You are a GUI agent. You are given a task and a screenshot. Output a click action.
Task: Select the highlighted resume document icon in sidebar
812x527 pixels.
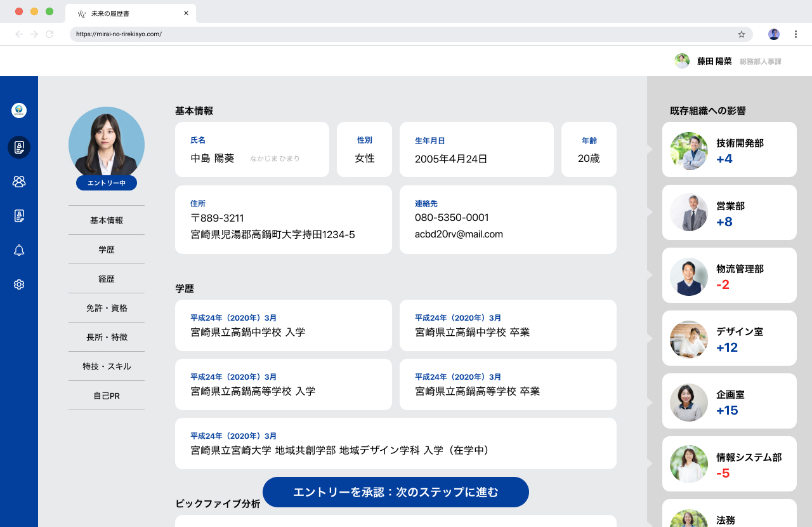[19, 147]
